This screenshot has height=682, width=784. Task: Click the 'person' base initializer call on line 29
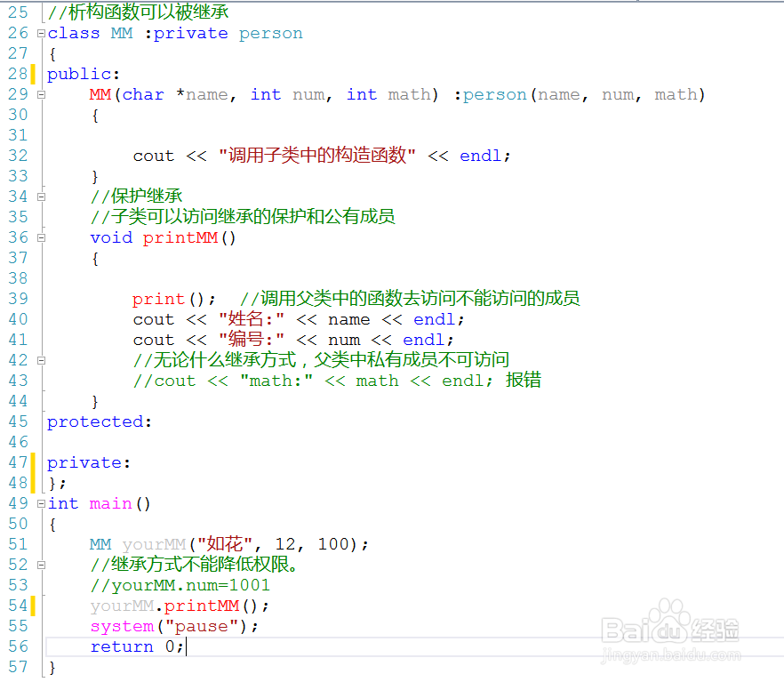[x=494, y=94]
